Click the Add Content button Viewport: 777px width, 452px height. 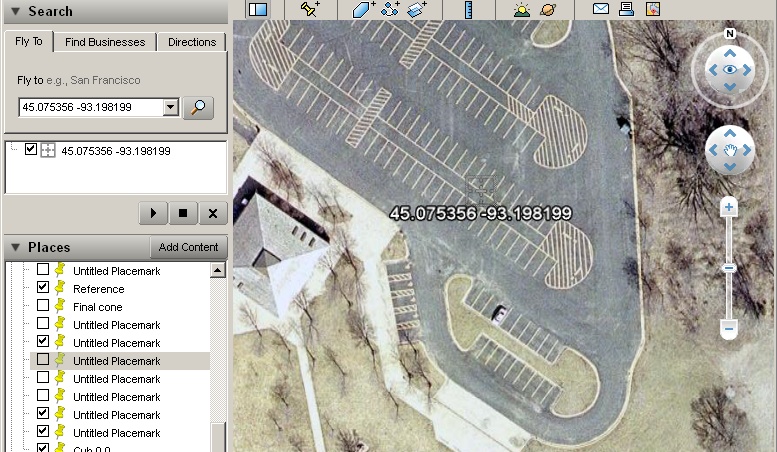point(188,247)
